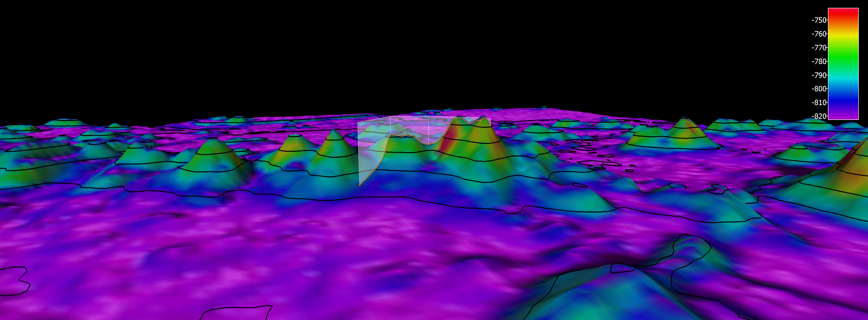Screen dimensions: 868x320
Task: Click the -750 label on the color legend
Action: tap(819, 20)
